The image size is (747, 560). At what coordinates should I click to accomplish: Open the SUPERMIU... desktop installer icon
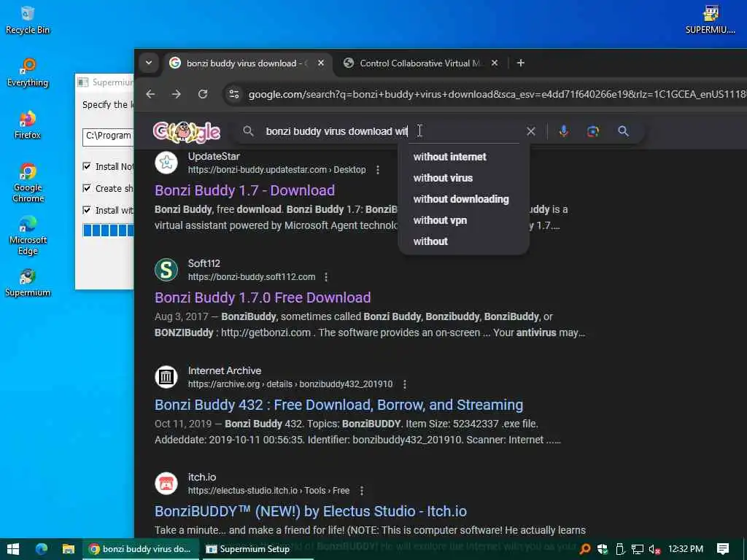710,20
